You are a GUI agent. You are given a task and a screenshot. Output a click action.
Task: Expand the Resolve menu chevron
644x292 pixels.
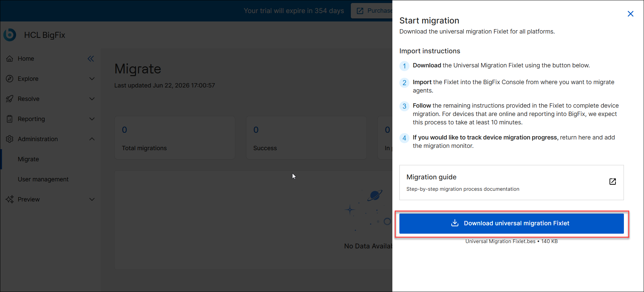92,99
